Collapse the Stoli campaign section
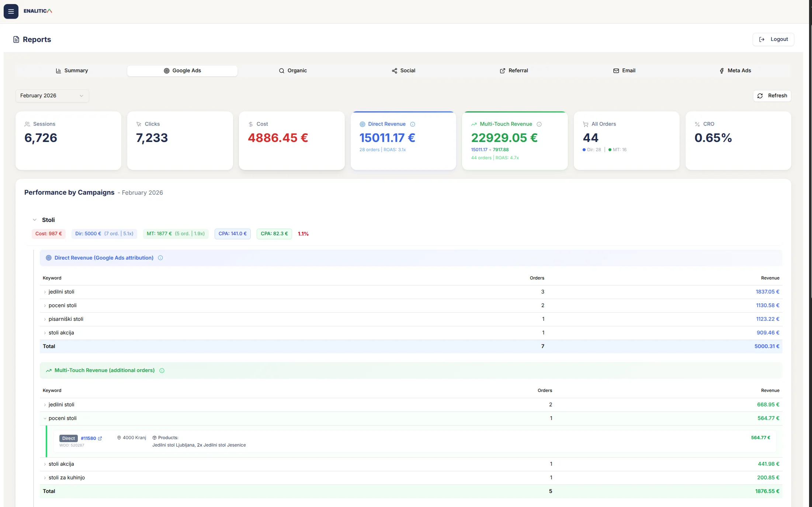This screenshot has width=812, height=507. pyautogui.click(x=34, y=219)
